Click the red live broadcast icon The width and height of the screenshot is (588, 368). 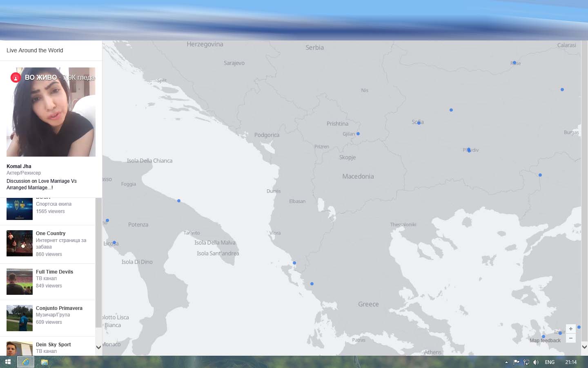[16, 77]
